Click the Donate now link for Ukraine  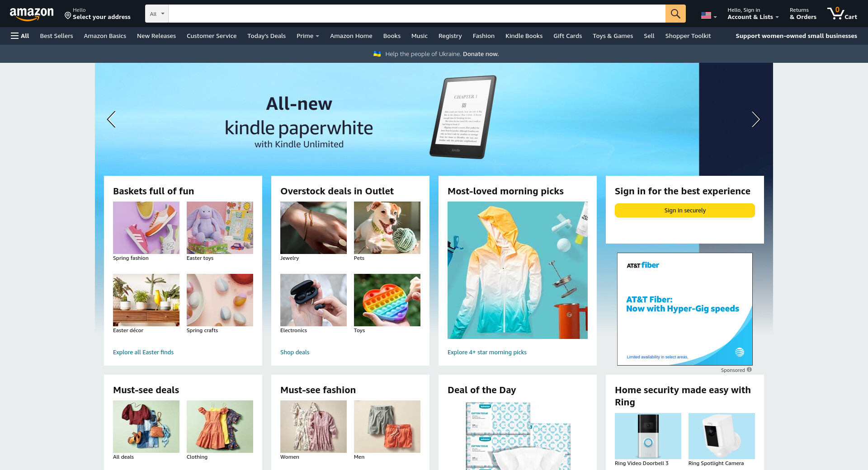pos(481,54)
